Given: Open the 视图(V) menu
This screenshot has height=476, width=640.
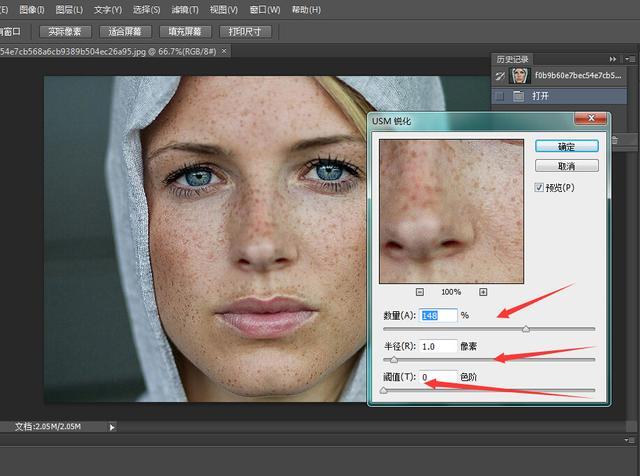Looking at the screenshot, I should click(x=224, y=9).
